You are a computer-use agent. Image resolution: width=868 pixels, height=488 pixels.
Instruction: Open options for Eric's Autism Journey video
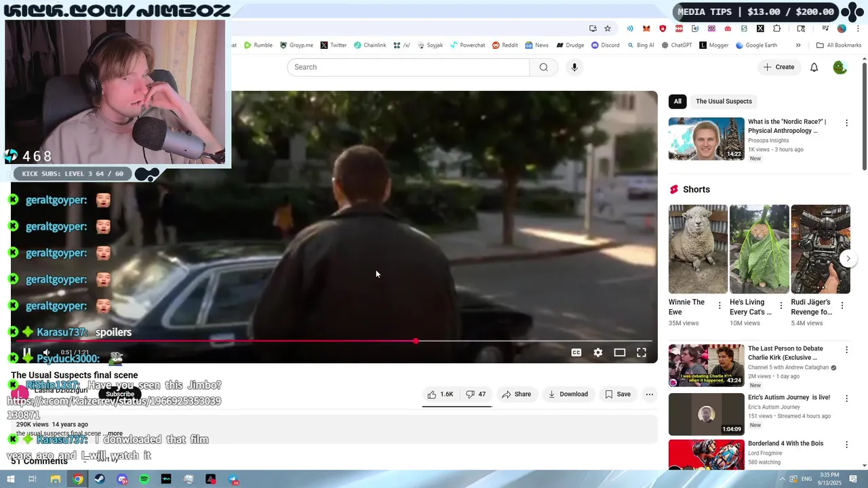[x=846, y=399]
